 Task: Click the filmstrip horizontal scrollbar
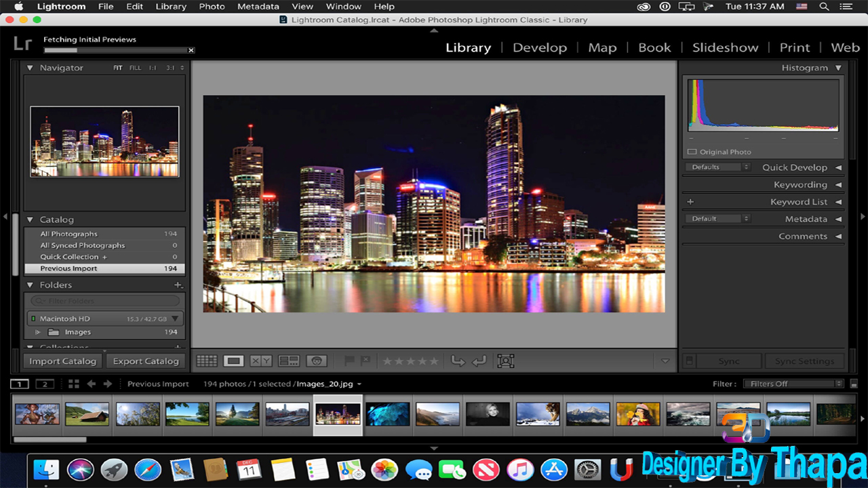[x=50, y=440]
